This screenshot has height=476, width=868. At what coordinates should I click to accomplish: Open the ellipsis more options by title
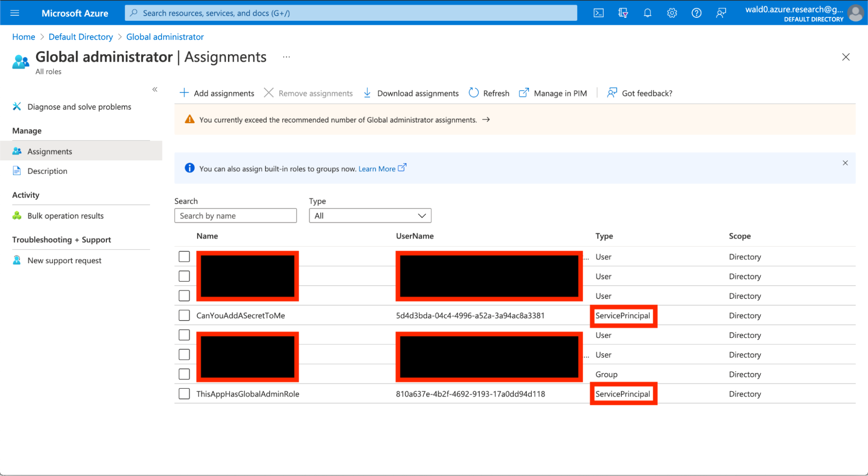pos(286,57)
